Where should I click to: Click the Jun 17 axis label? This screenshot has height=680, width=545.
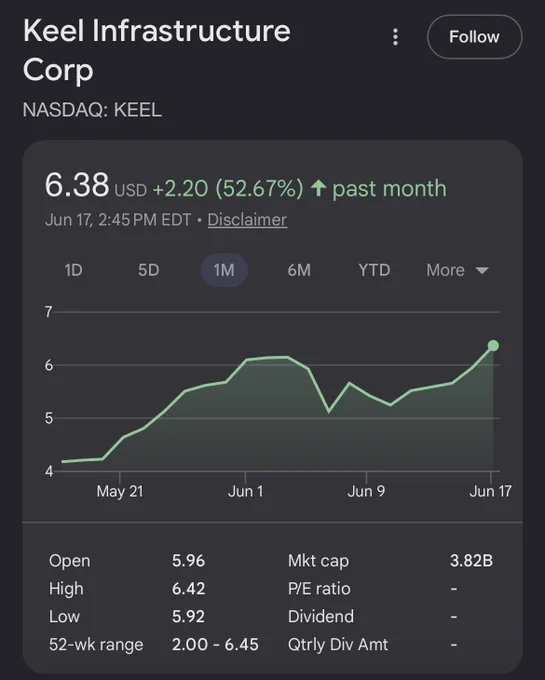coord(490,491)
